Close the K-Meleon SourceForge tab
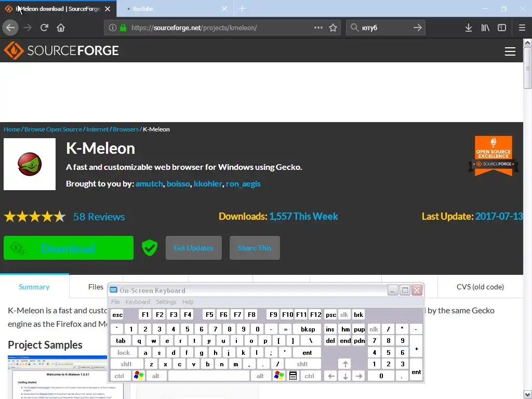This screenshot has width=532, height=399. point(108,9)
